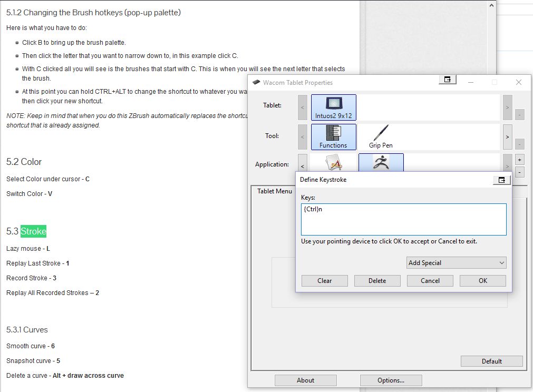The image size is (533, 392).
Task: Click 'Replay Last Stroke - 1' line
Action: click(x=38, y=263)
